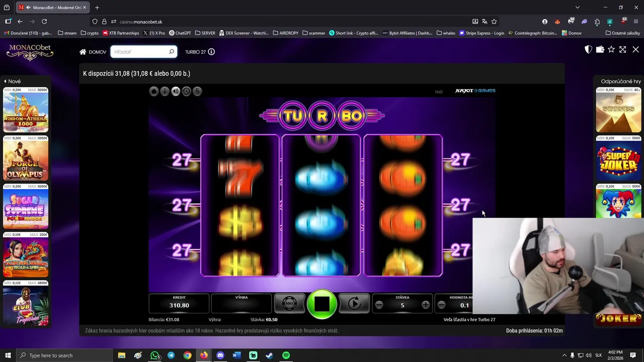Open the SERVER bookmarks folder
Image resolution: width=644 pixels, height=362 pixels.
coord(205,33)
